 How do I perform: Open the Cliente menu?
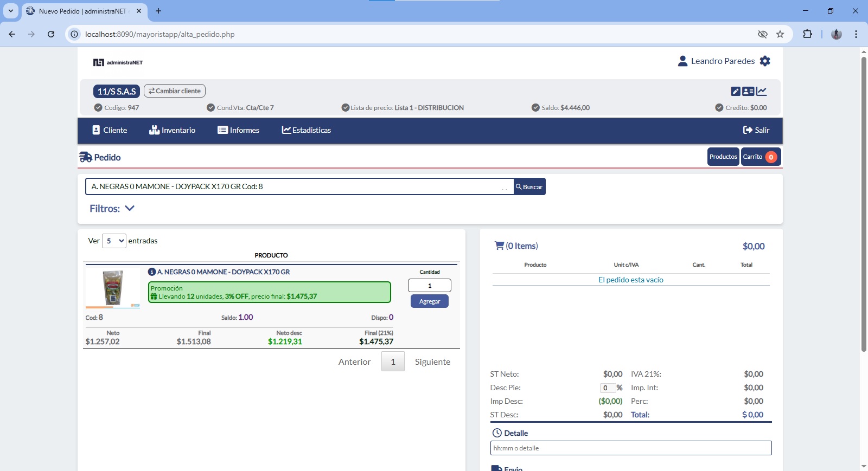point(110,130)
